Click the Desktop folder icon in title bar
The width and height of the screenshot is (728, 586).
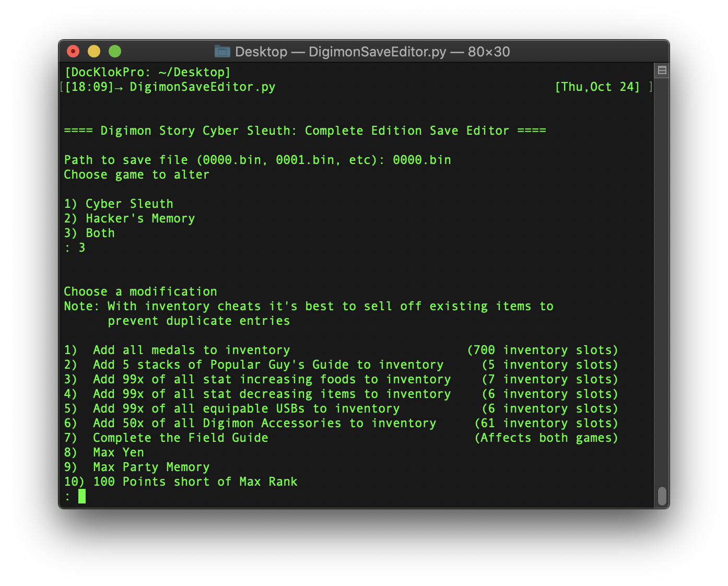222,51
